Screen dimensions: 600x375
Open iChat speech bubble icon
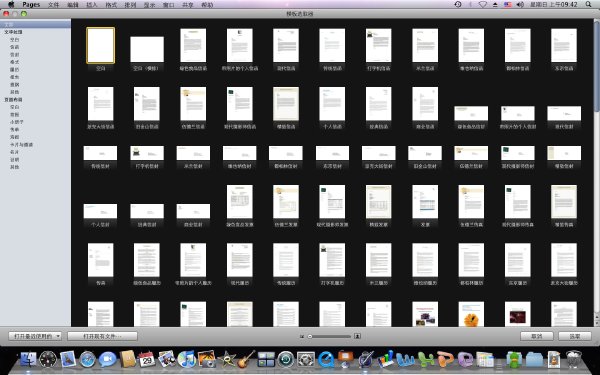(x=108, y=359)
